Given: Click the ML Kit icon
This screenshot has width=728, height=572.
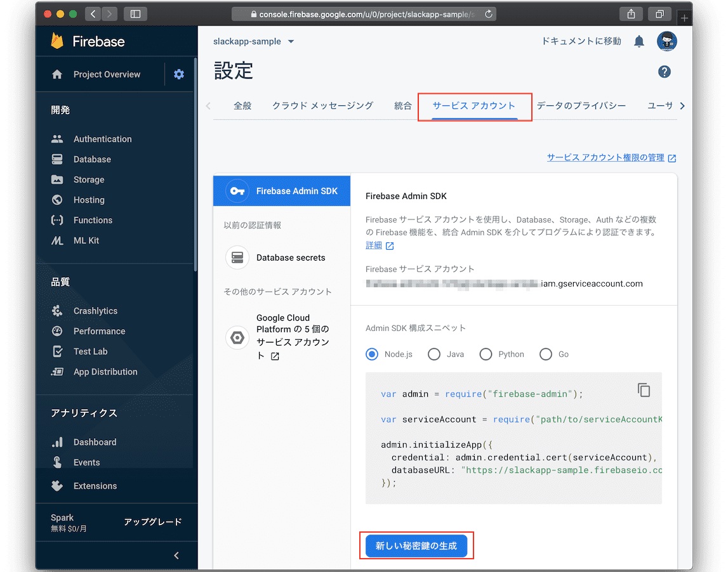Looking at the screenshot, I should click(57, 240).
